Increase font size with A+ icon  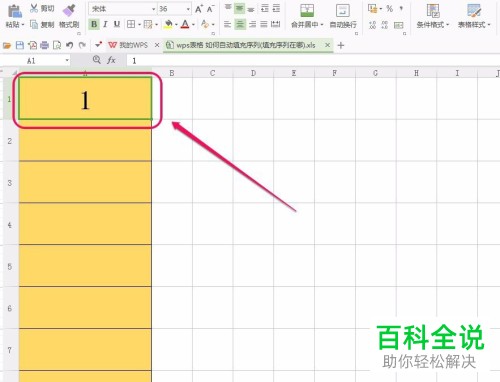pyautogui.click(x=199, y=9)
